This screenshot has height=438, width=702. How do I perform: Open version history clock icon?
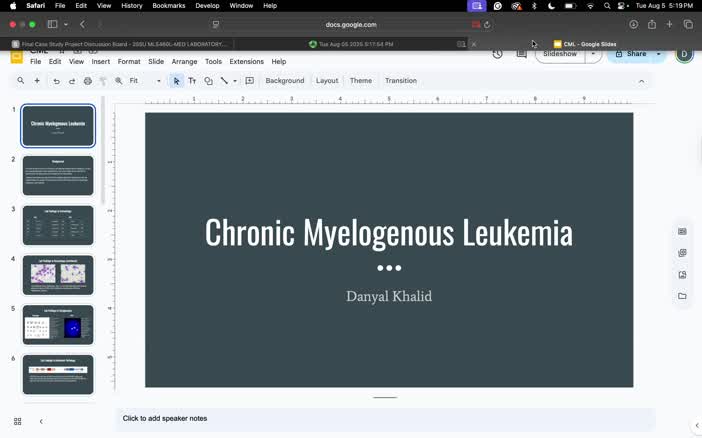[x=497, y=54]
